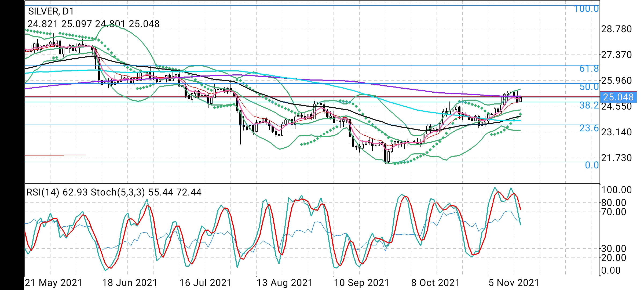644x290 pixels.
Task: Click the 5 Nov 2021 date label
Action: point(514,283)
